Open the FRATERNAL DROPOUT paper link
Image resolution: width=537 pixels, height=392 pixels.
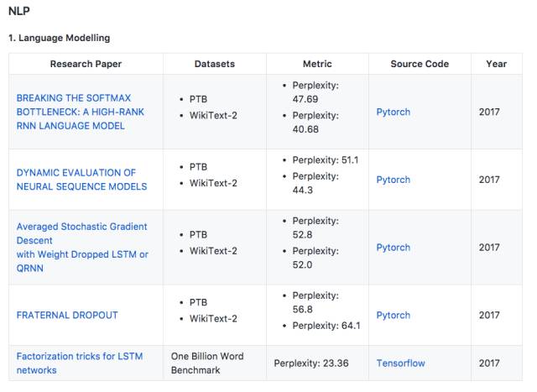click(x=67, y=316)
